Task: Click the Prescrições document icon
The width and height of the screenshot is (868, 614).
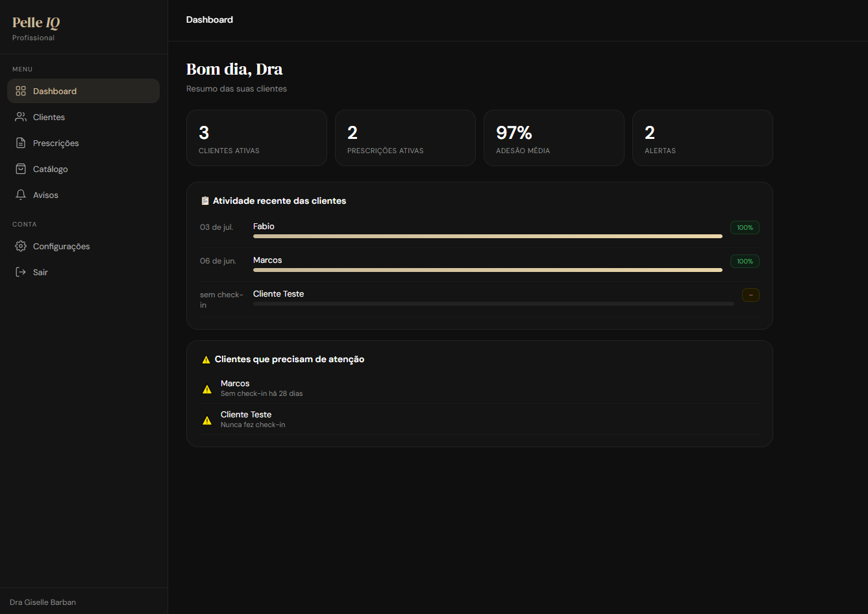Action: (x=21, y=143)
